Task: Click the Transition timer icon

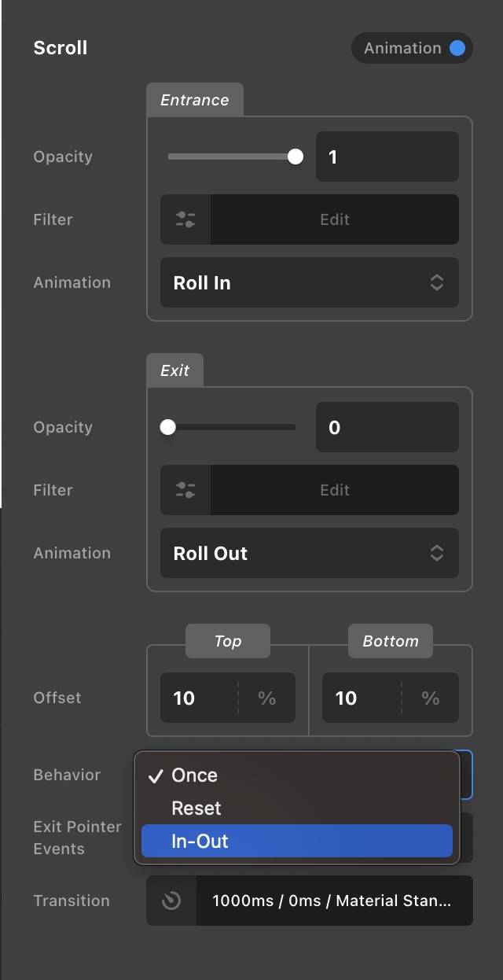Action: [x=171, y=901]
